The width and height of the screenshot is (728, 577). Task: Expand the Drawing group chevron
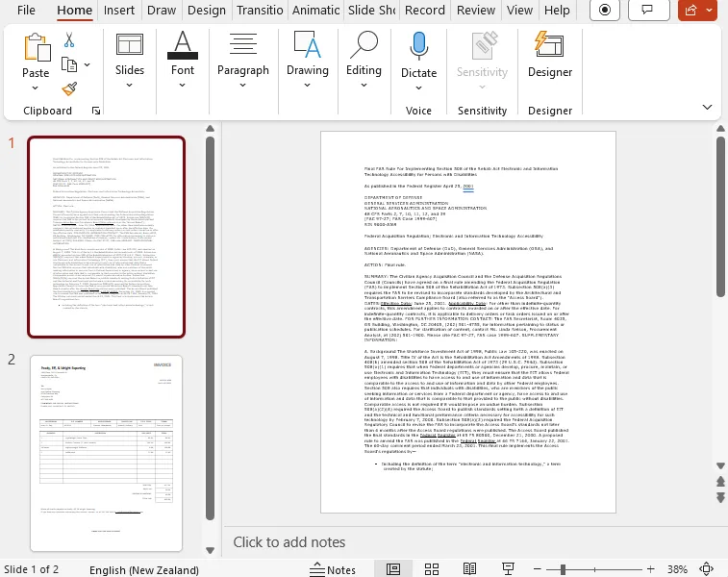coord(307,85)
